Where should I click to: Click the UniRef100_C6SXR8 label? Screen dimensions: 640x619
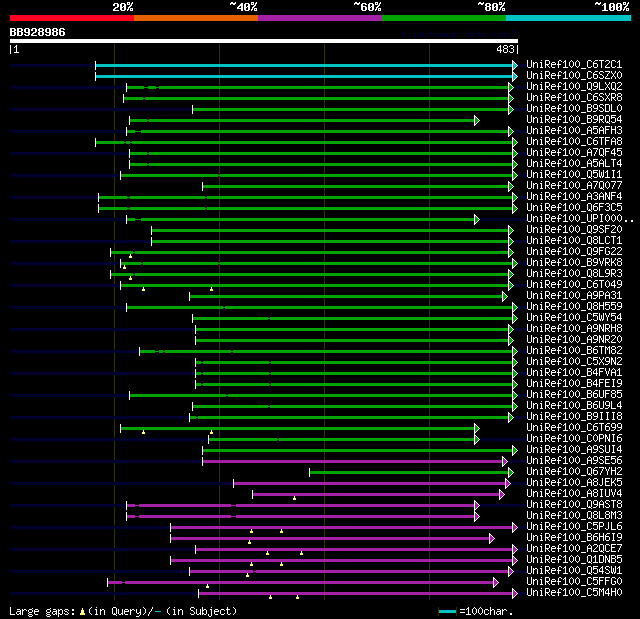pyautogui.click(x=574, y=98)
